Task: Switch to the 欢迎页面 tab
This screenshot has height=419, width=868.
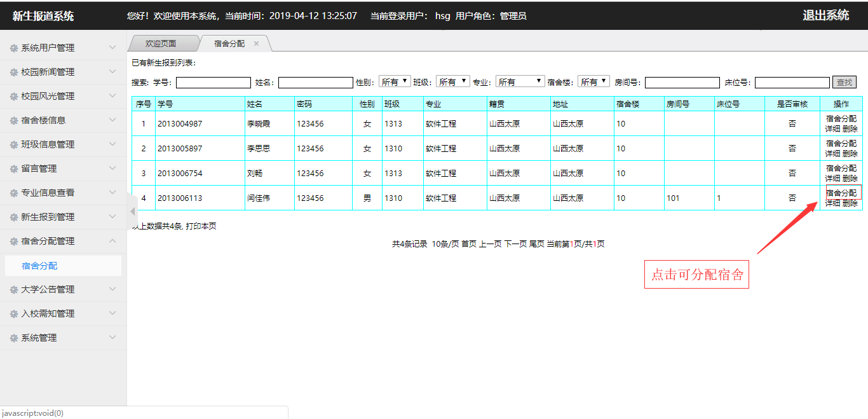Action: (161, 44)
